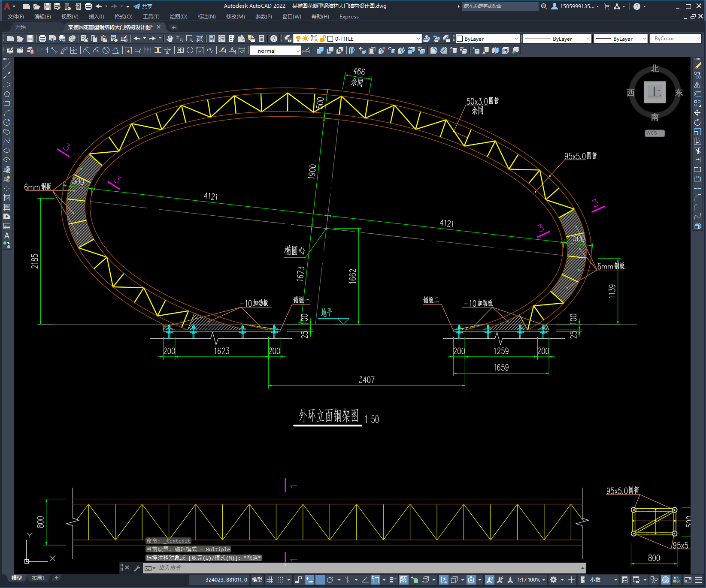Toggle the drawing grid display
This screenshot has width=706, height=588.
tap(270, 580)
